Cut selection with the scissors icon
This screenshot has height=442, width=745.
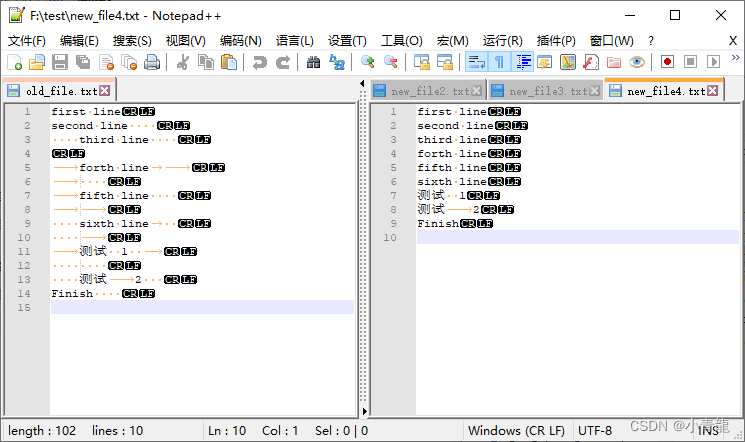click(x=182, y=62)
